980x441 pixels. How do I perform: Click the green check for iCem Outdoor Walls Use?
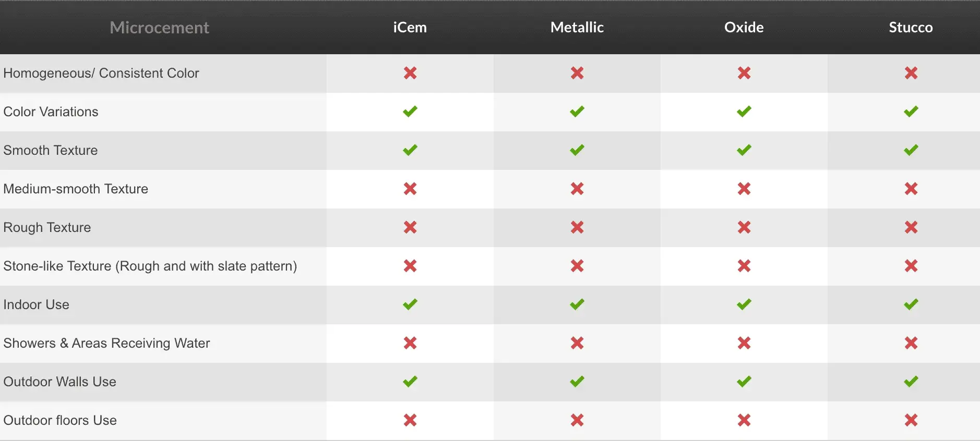410,382
